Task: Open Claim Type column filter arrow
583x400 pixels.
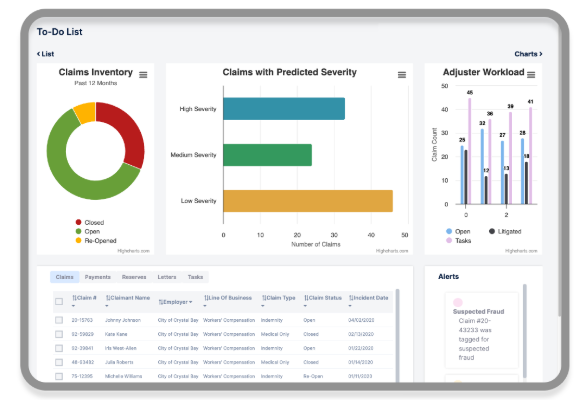Action: [262, 306]
